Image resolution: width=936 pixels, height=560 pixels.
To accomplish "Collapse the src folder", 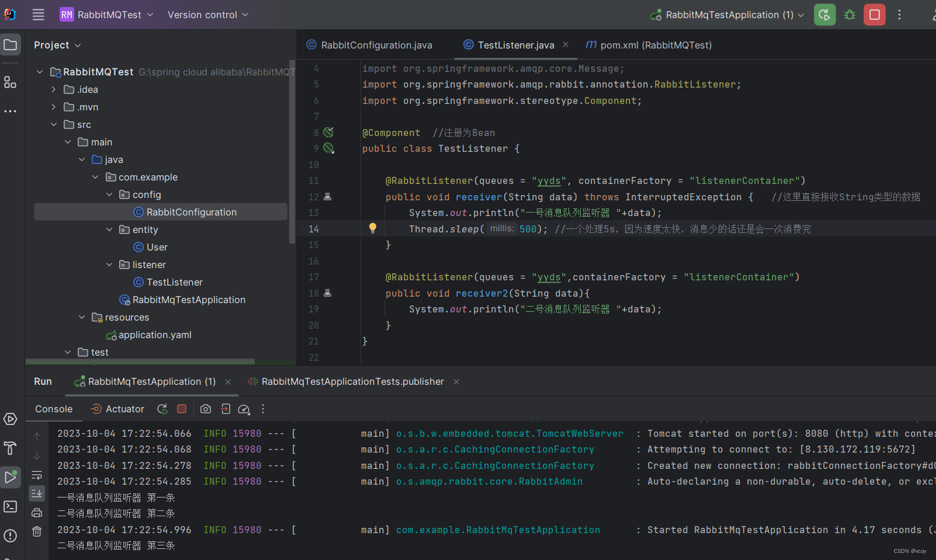I will coord(54,124).
